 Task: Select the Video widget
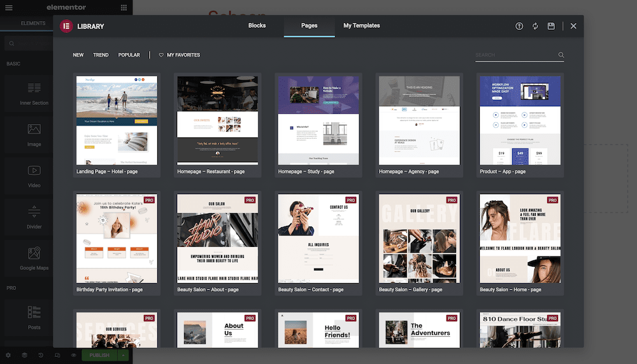pyautogui.click(x=34, y=176)
